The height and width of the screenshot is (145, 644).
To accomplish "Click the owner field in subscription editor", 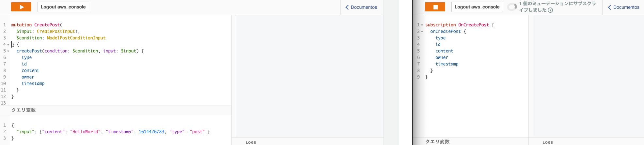I will point(442,57).
